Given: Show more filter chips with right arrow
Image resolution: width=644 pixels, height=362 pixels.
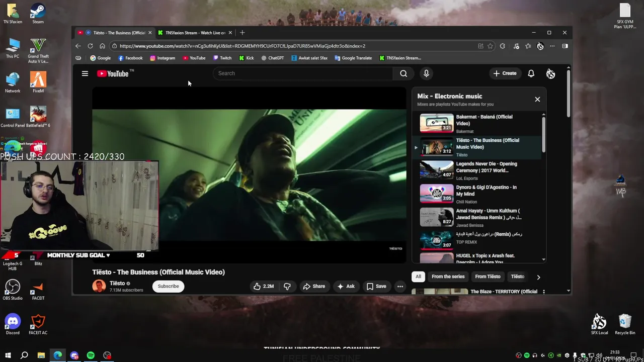Looking at the screenshot, I should (x=538, y=277).
